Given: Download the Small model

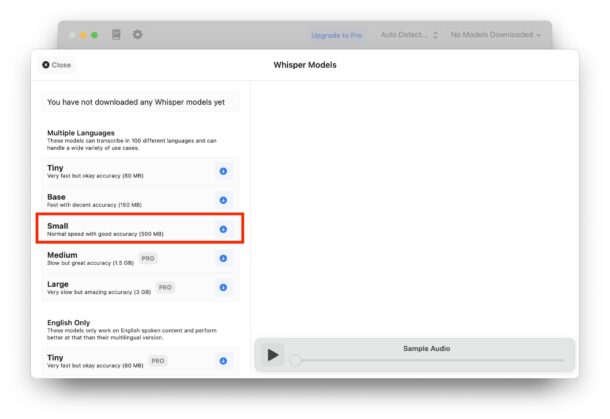Looking at the screenshot, I should [x=223, y=230].
